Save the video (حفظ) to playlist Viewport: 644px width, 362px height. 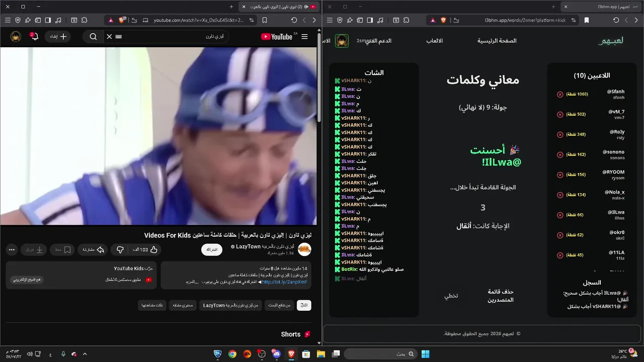pyautogui.click(x=62, y=249)
